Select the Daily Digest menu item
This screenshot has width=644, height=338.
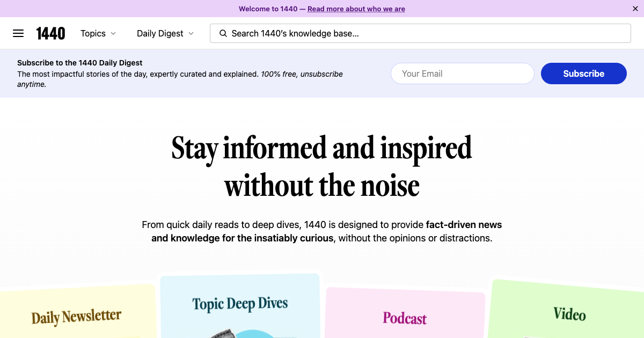tap(159, 33)
